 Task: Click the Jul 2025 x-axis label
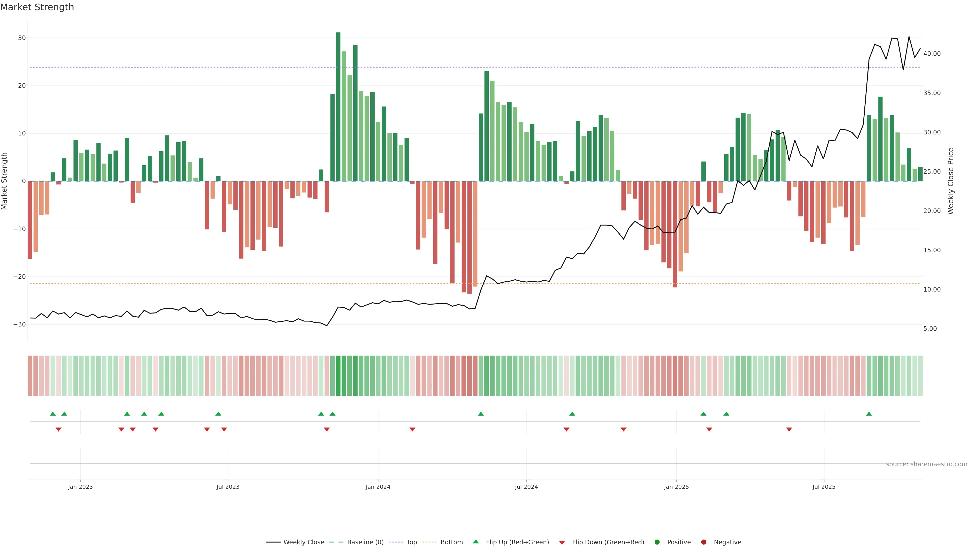tap(824, 487)
